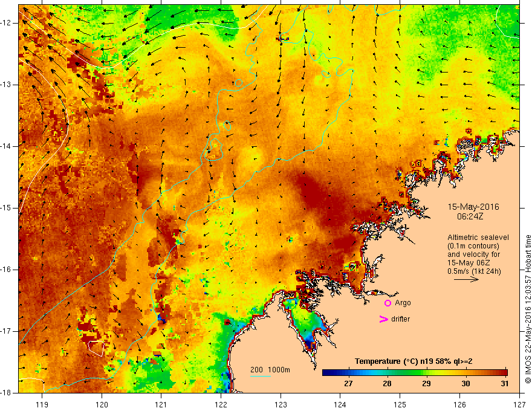Click the date text 15-May-2016
Image resolution: width=532 pixels, height=411 pixels.
point(473,207)
